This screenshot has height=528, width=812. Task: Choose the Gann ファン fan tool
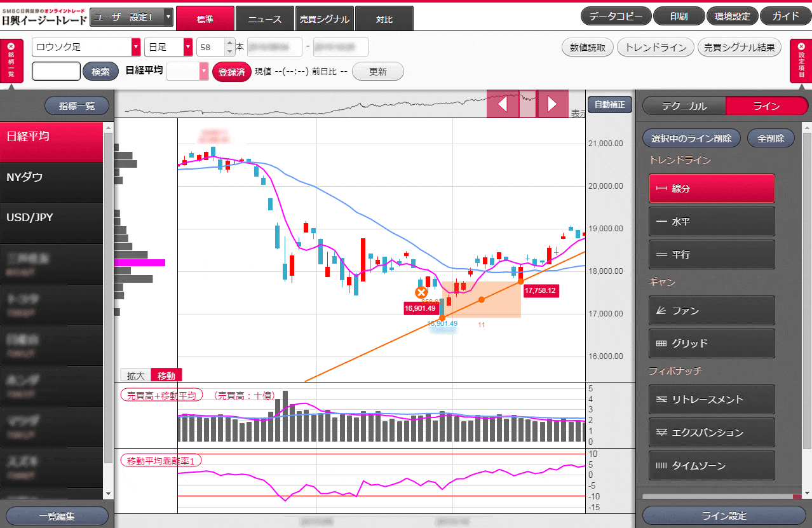click(x=712, y=311)
